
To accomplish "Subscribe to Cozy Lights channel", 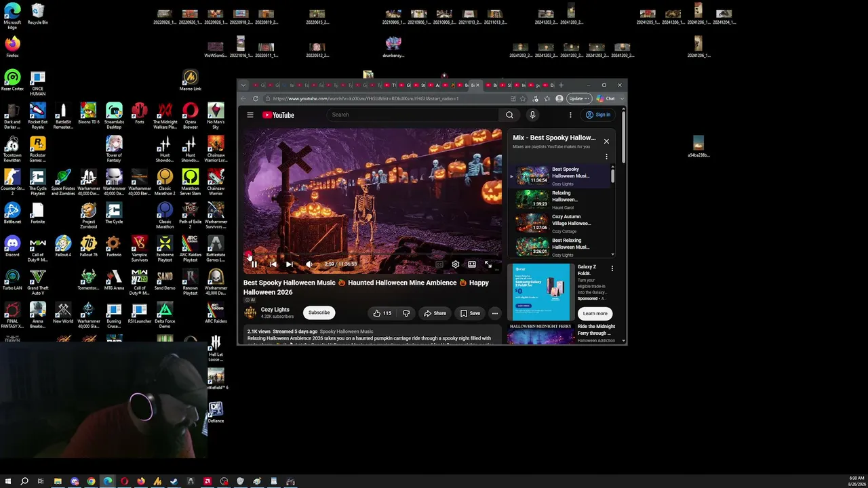I will coord(319,312).
